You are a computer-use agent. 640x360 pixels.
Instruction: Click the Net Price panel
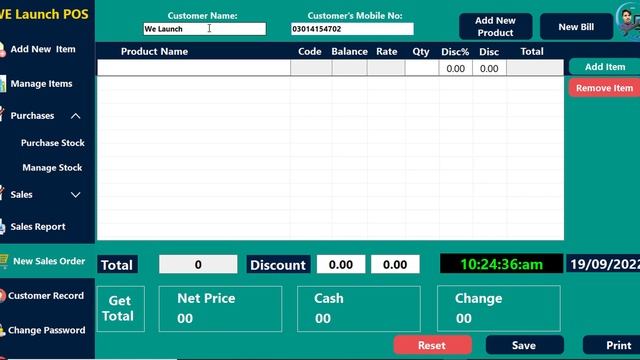click(x=220, y=309)
